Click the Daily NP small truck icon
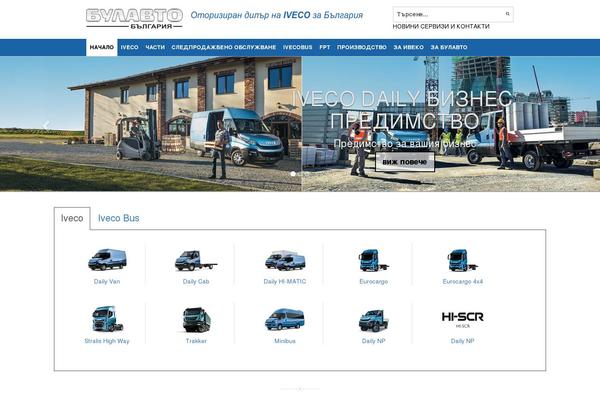Image resolution: width=600 pixels, height=400 pixels. coord(373,320)
